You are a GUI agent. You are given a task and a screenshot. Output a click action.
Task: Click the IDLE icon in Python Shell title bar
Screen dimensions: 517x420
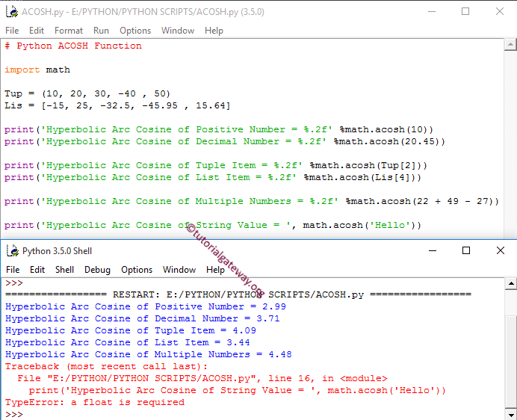(x=13, y=251)
